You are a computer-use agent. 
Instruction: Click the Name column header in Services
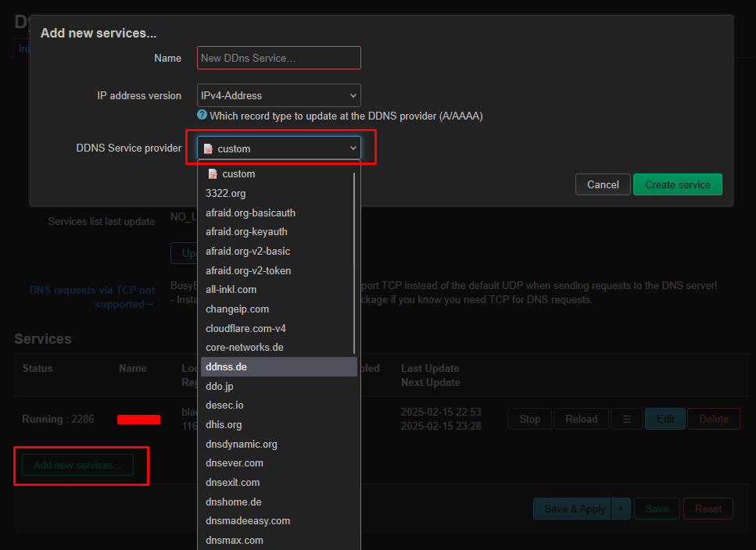point(133,369)
